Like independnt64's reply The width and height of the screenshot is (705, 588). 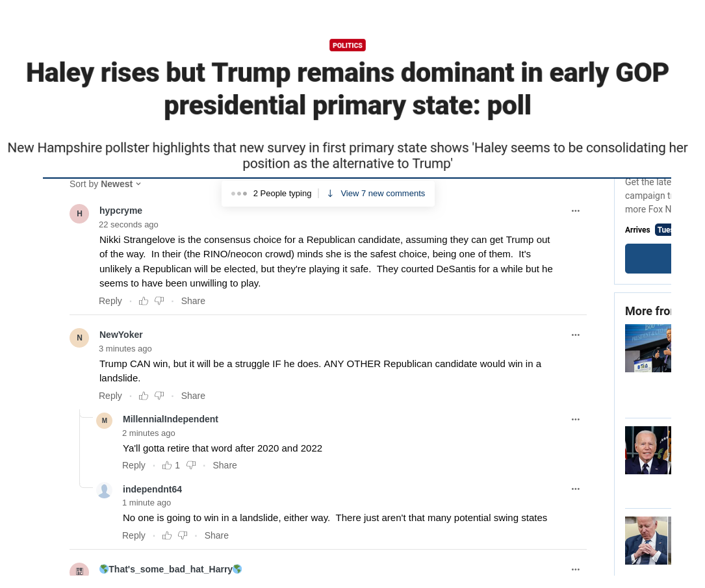(167, 535)
